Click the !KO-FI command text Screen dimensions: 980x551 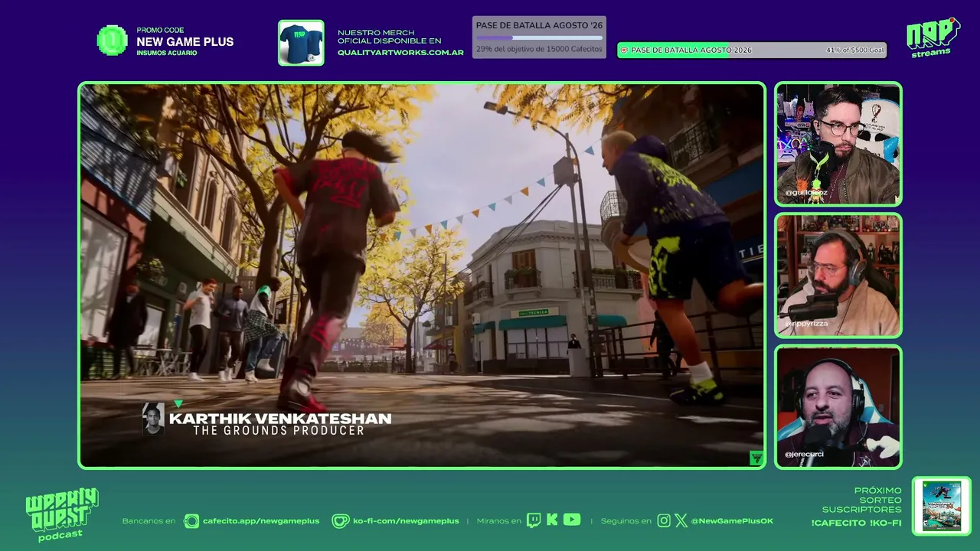click(886, 523)
